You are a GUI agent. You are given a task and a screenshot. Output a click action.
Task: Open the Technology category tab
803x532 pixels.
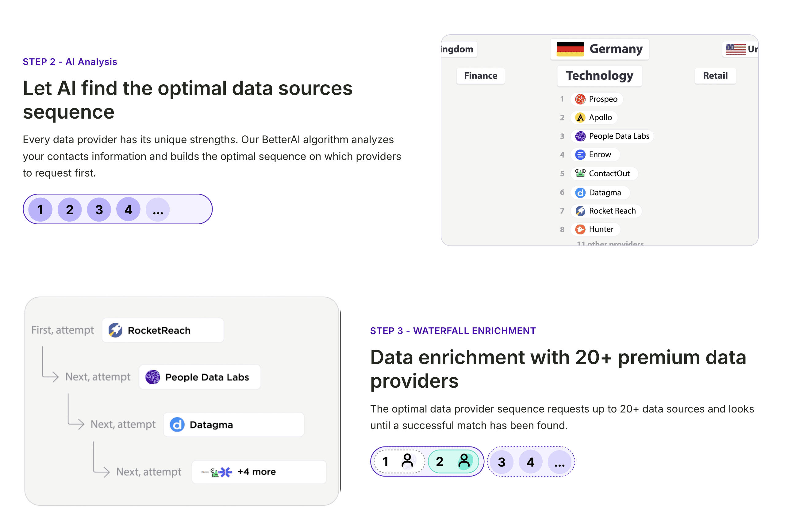tap(599, 75)
